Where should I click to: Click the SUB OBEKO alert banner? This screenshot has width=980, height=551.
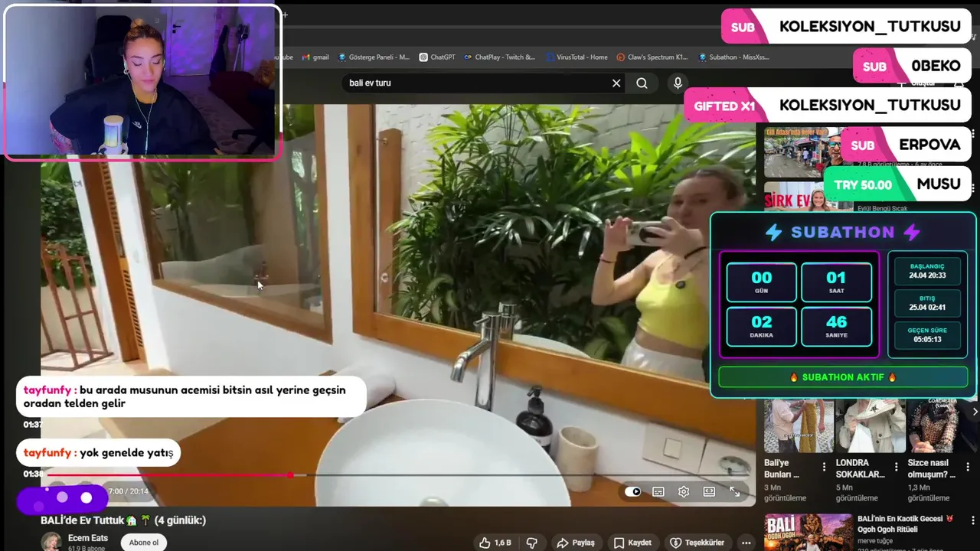point(912,66)
